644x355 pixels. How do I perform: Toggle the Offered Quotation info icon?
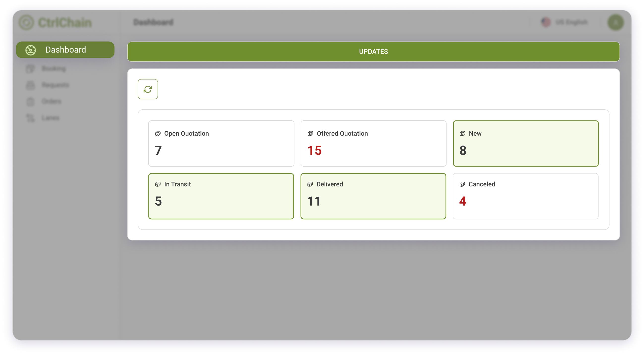[310, 133]
